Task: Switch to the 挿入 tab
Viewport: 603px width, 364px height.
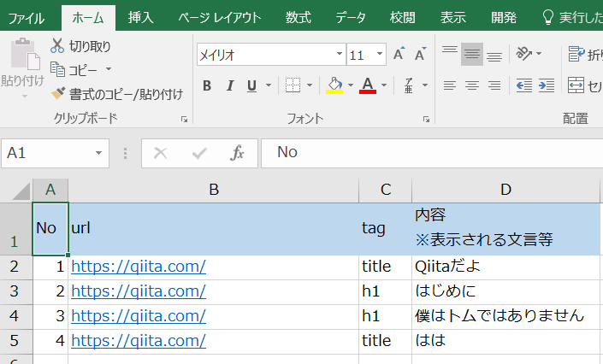Action: tap(141, 18)
